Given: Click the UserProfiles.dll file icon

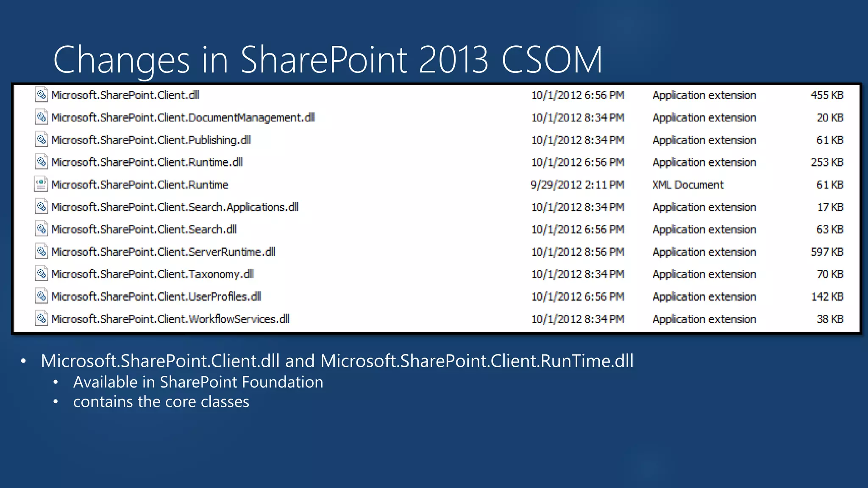Looking at the screenshot, I should click(41, 297).
